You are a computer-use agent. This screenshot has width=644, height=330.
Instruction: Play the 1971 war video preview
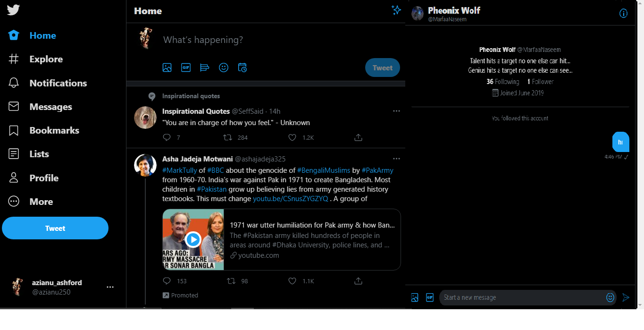(193, 239)
